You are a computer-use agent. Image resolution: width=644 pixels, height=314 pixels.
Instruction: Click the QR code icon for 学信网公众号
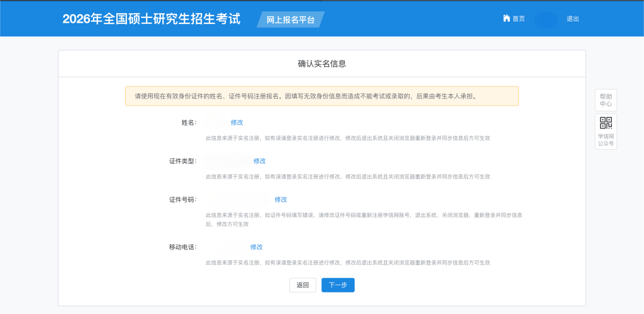click(606, 123)
